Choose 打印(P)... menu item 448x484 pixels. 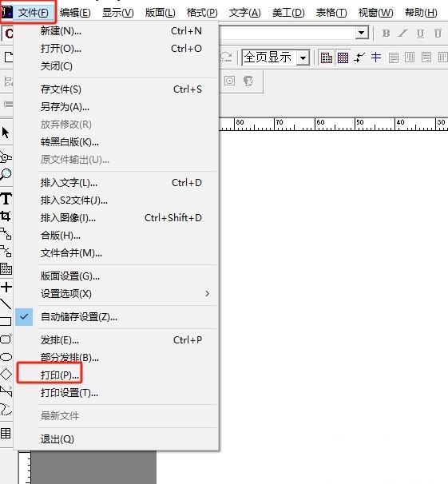(x=117, y=375)
